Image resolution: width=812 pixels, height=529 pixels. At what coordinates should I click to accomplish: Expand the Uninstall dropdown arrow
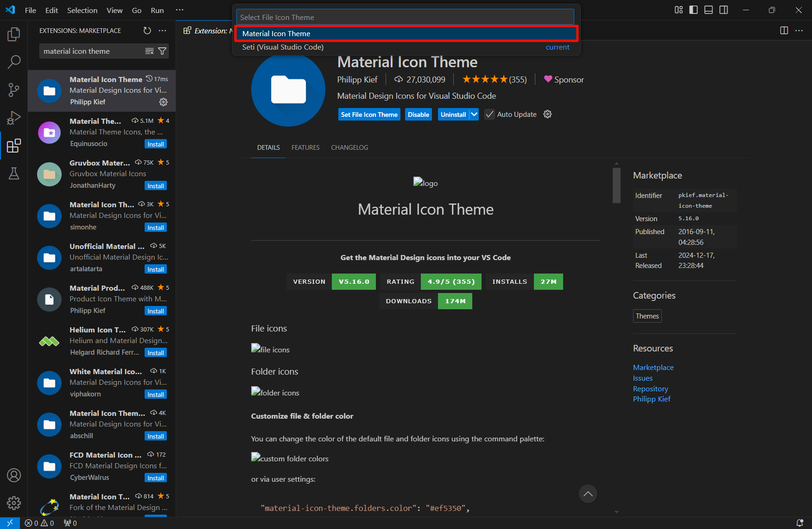[474, 115]
